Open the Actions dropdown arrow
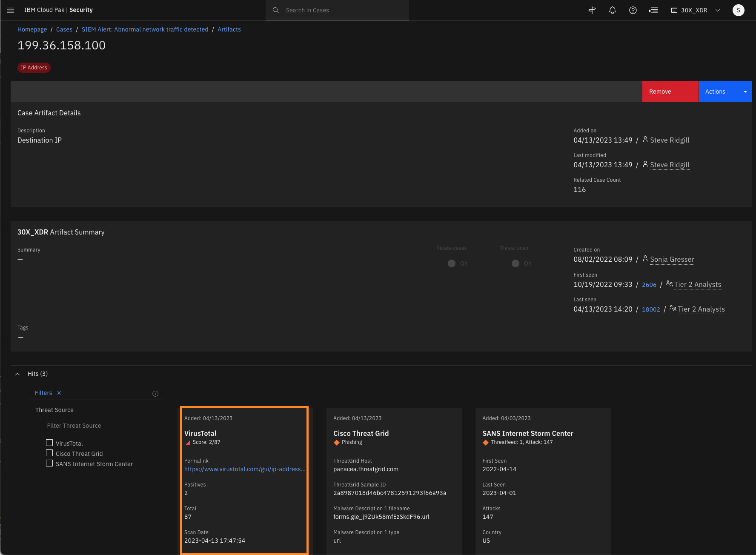Image resolution: width=756 pixels, height=555 pixels. pyautogui.click(x=745, y=92)
